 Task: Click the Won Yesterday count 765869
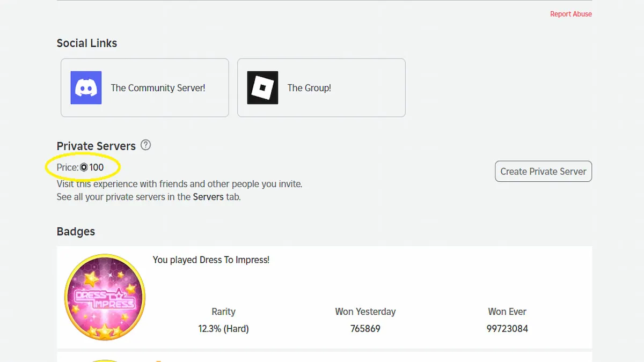[x=365, y=329]
